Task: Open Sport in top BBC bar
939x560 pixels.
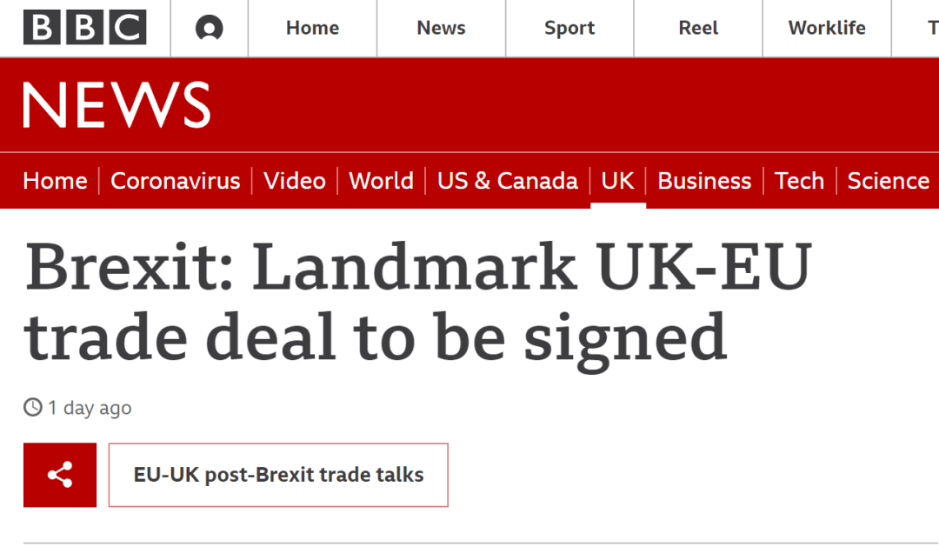Action: click(x=569, y=28)
